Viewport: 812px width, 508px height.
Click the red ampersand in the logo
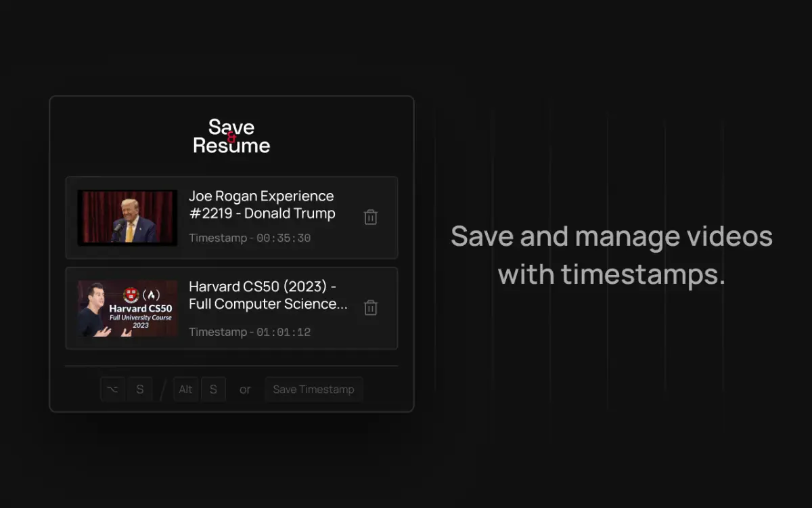click(231, 136)
